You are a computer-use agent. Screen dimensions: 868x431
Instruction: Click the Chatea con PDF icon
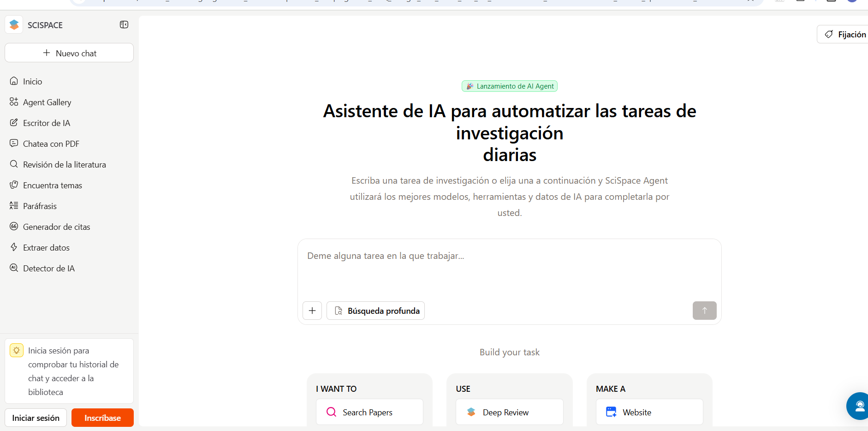(x=14, y=144)
